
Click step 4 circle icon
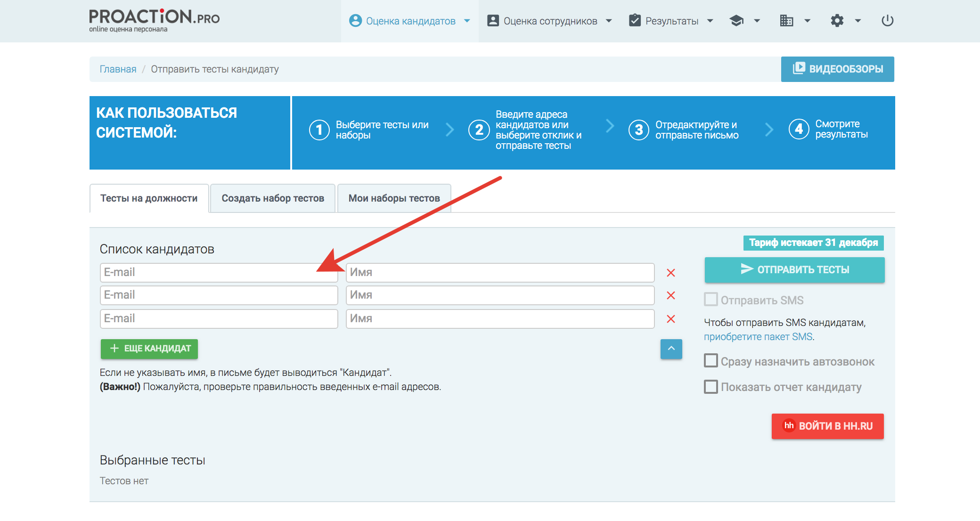(799, 129)
